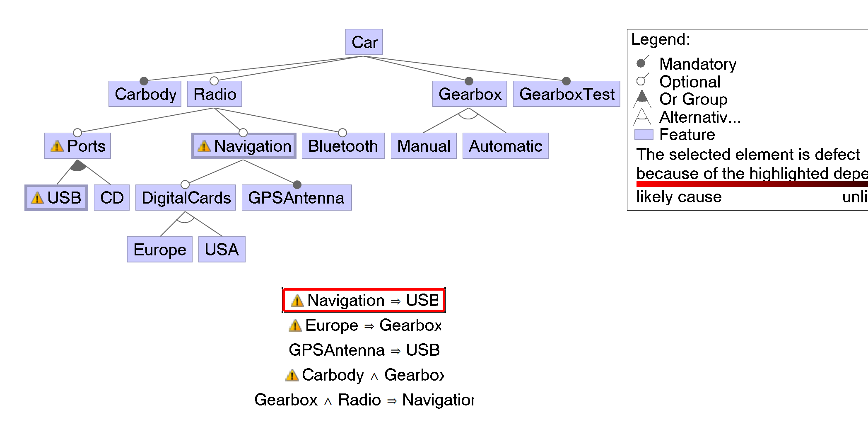Click the red likely-cause gradient bar
The image size is (868, 432).
(752, 184)
